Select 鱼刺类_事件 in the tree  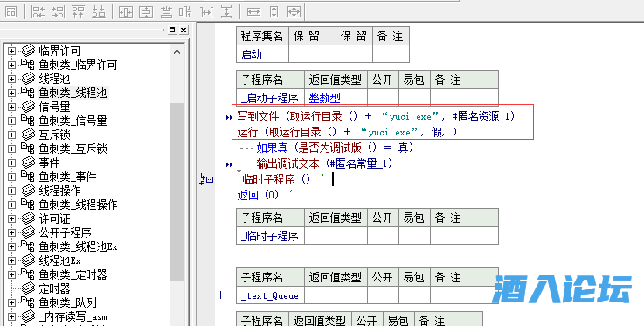[x=67, y=177]
